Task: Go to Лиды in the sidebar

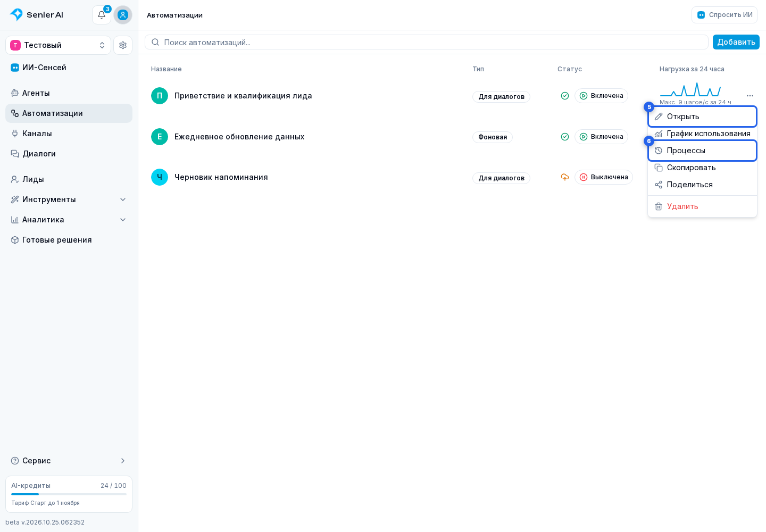Action: (x=69, y=179)
